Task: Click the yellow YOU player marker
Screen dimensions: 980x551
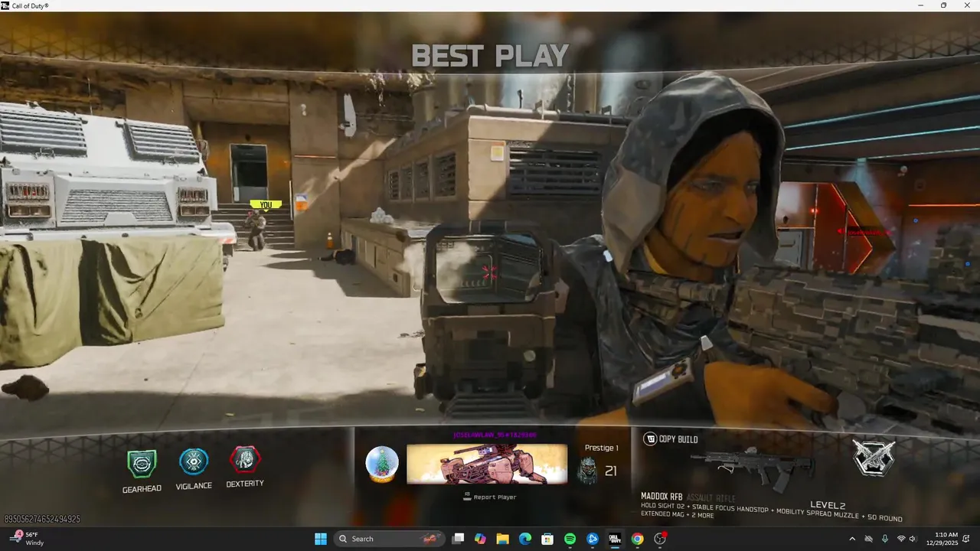Action: pyautogui.click(x=266, y=204)
